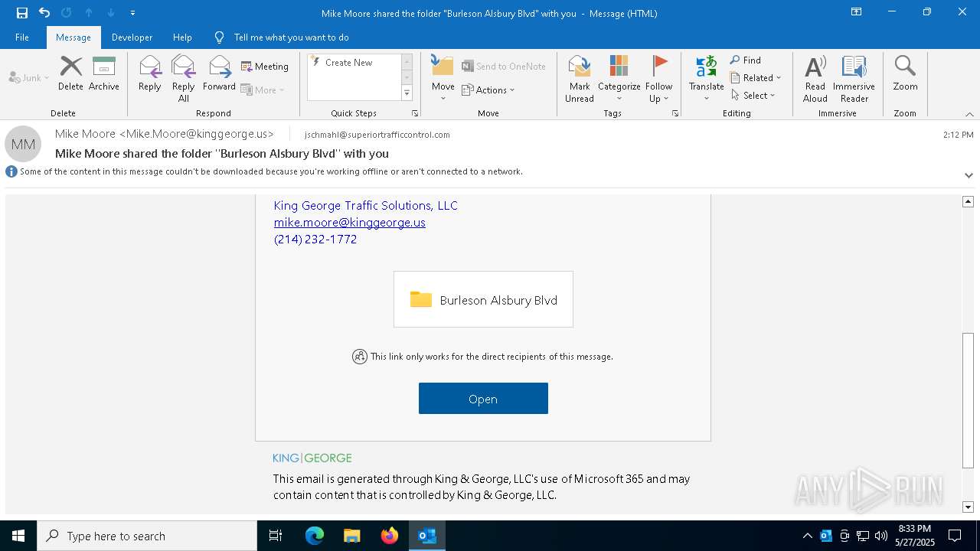Reply to Mike Moore
This screenshot has height=551, width=980.
[x=150, y=73]
